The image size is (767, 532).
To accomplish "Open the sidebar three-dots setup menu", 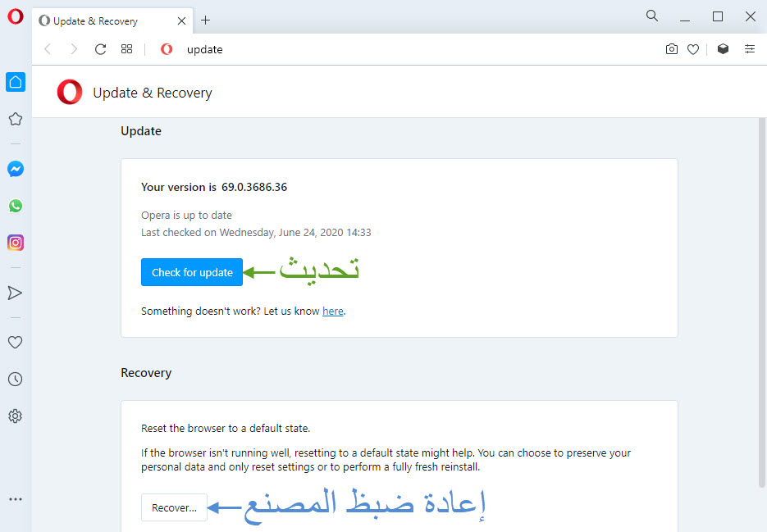I will tap(16, 499).
